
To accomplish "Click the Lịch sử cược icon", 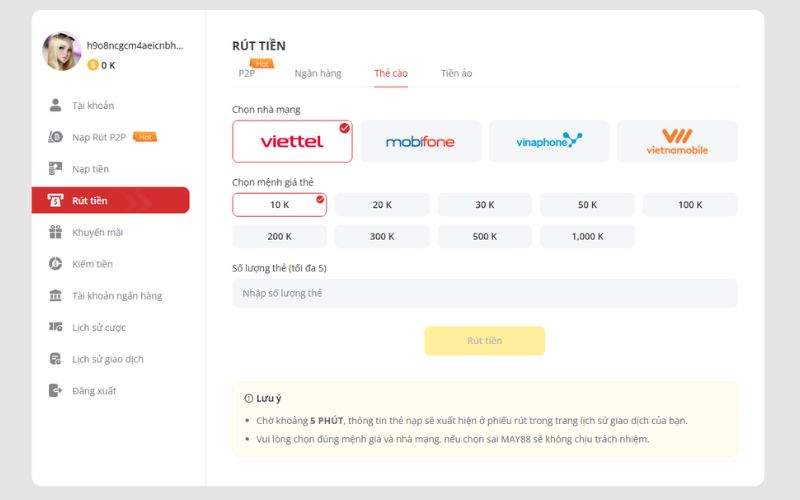I will [x=55, y=327].
